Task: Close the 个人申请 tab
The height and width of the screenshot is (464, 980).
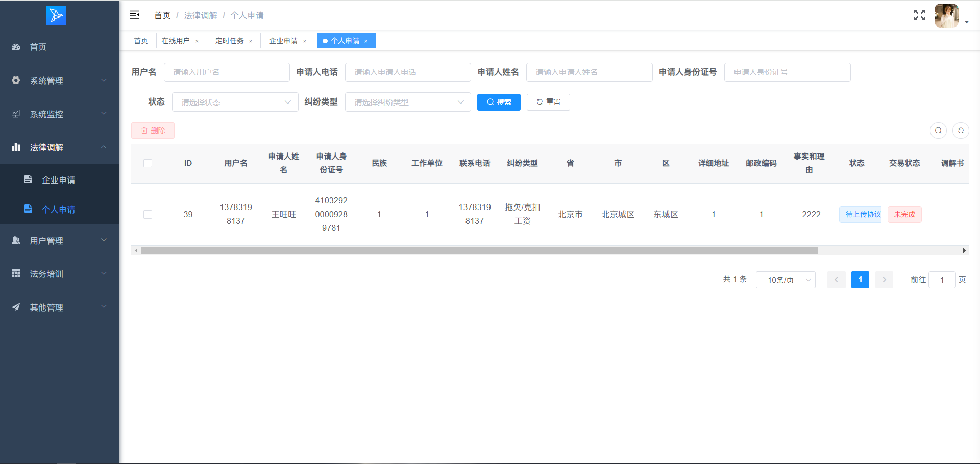Action: [x=366, y=41]
